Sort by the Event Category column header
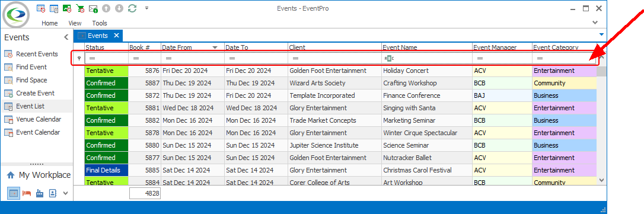Screen dimensions: 644x214 point(565,47)
